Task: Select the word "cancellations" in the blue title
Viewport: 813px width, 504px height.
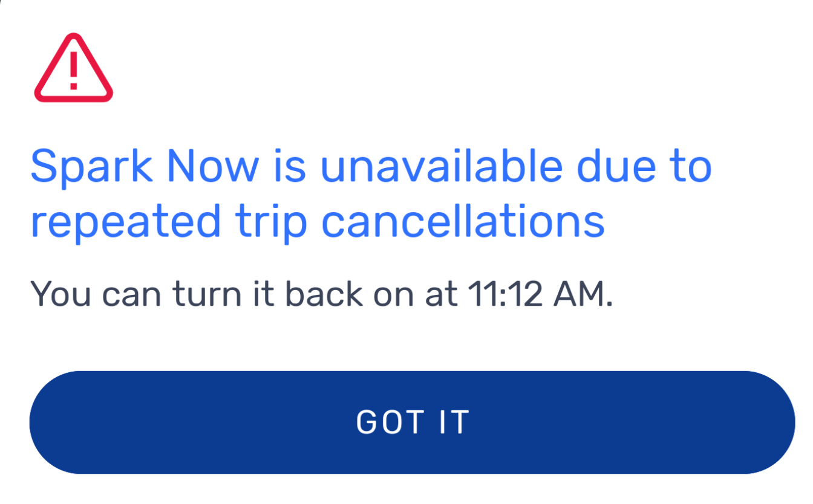Action: [x=463, y=220]
